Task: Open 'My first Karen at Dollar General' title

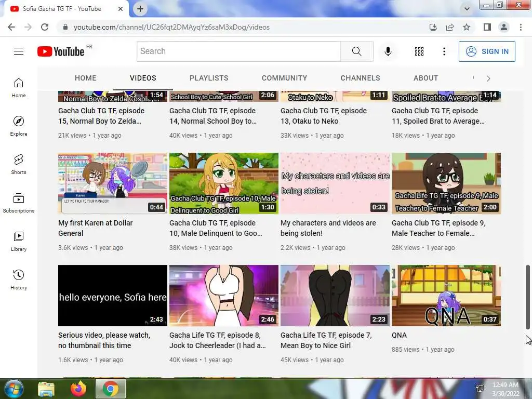Action: click(x=96, y=228)
